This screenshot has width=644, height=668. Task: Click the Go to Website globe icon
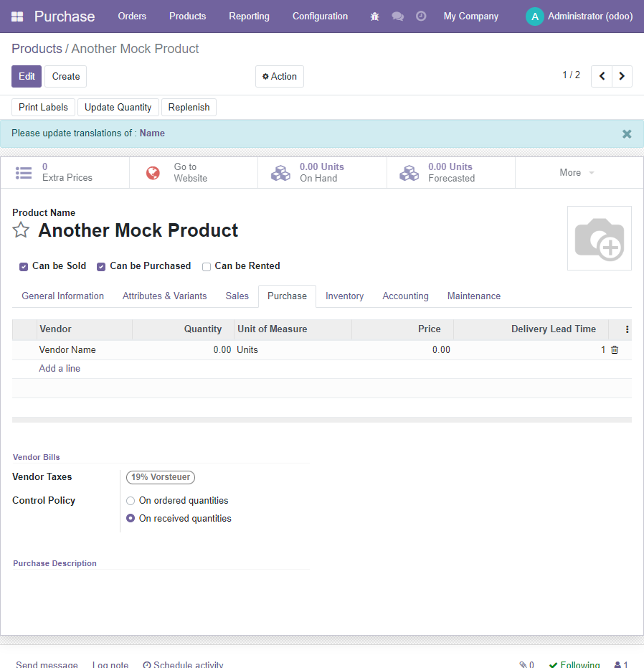153,172
